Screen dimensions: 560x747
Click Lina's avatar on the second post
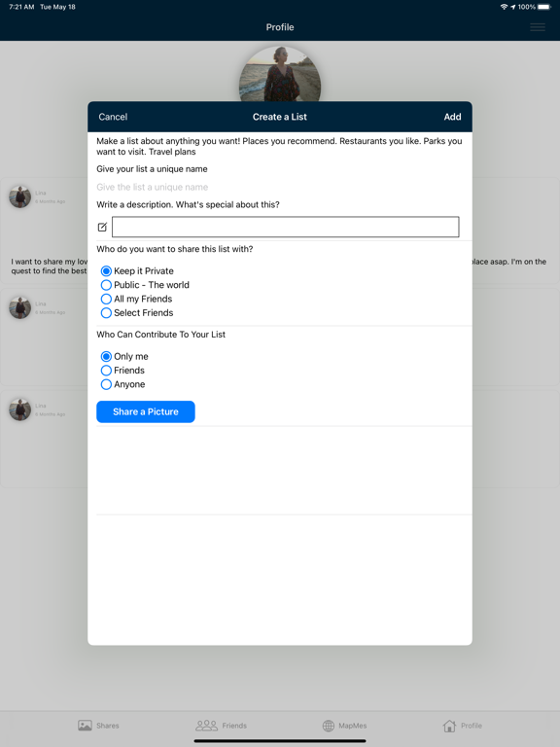pyautogui.click(x=20, y=307)
